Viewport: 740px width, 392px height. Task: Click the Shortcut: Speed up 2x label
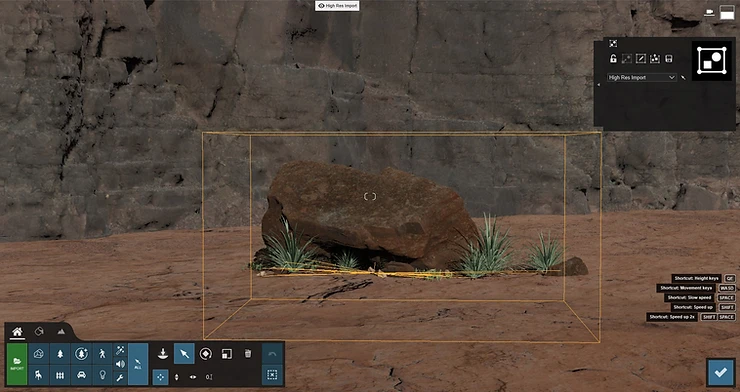coord(672,317)
